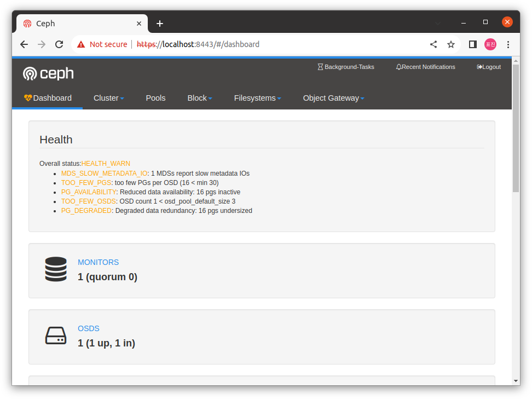Bookmark this page with the star icon

(451, 44)
